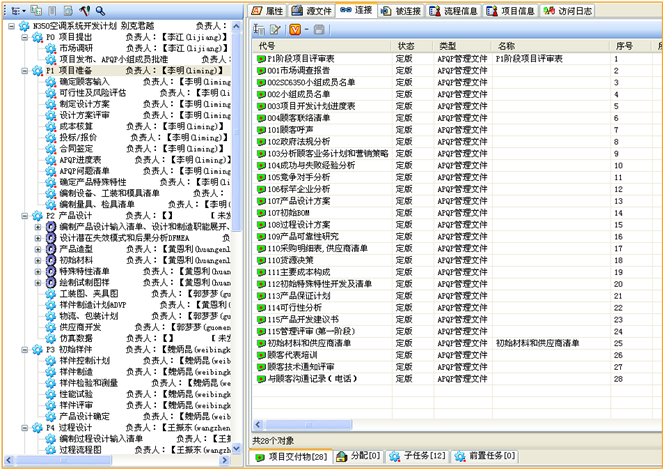Click the tree panel scroll-down arrow

(236, 448)
